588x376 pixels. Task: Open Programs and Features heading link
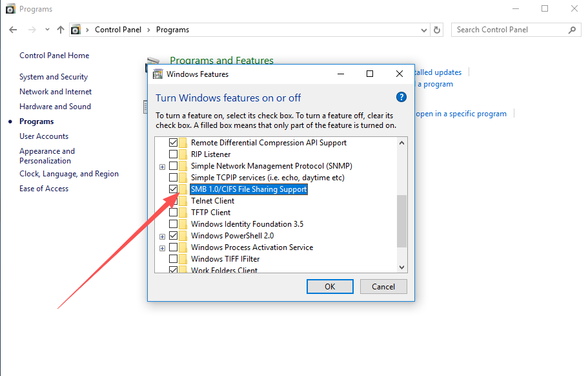click(221, 60)
